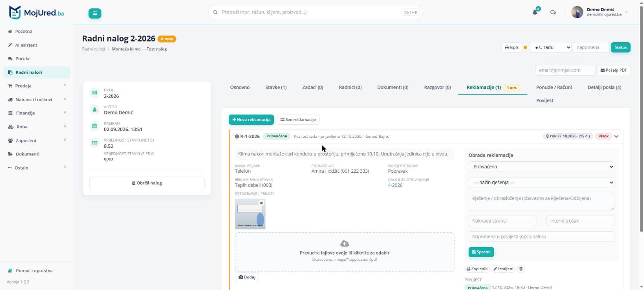Open the Prihvaćena reclamation status dropdown
Image resolution: width=644 pixels, height=290 pixels.
[x=541, y=167]
